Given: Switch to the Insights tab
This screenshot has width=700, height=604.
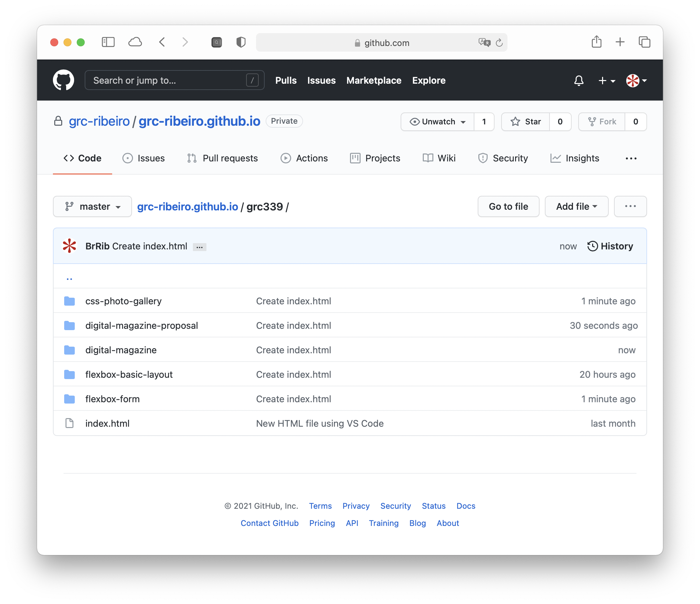Looking at the screenshot, I should tap(575, 158).
